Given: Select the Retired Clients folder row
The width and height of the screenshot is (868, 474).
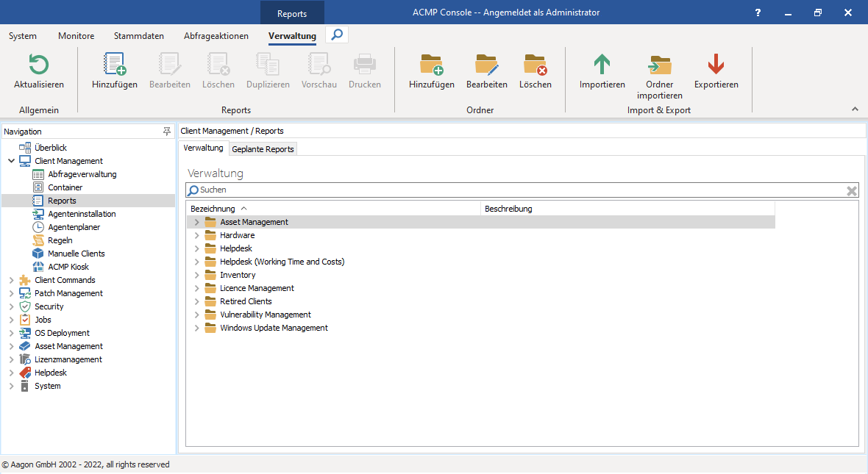Looking at the screenshot, I should coord(481,302).
